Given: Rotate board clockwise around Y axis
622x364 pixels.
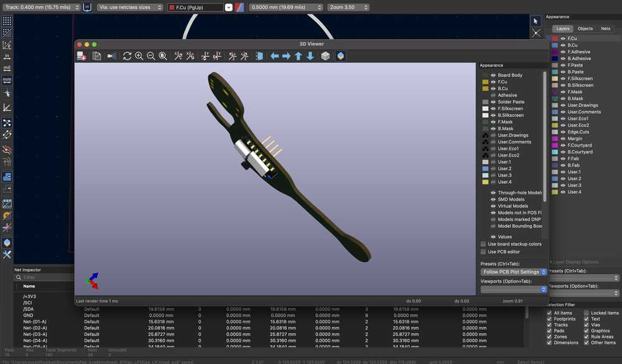Looking at the screenshot, I should click(205, 56).
